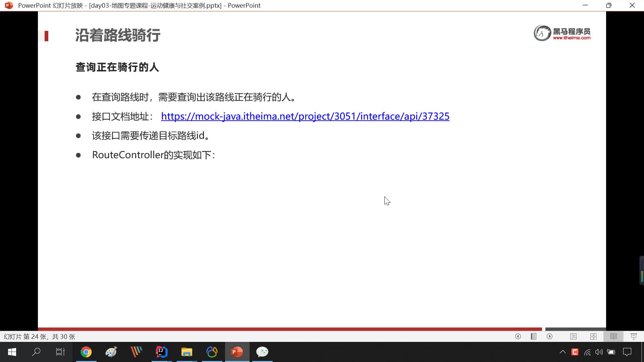644x362 pixels.
Task: Open Task View on taskbar
Action: (x=60, y=352)
